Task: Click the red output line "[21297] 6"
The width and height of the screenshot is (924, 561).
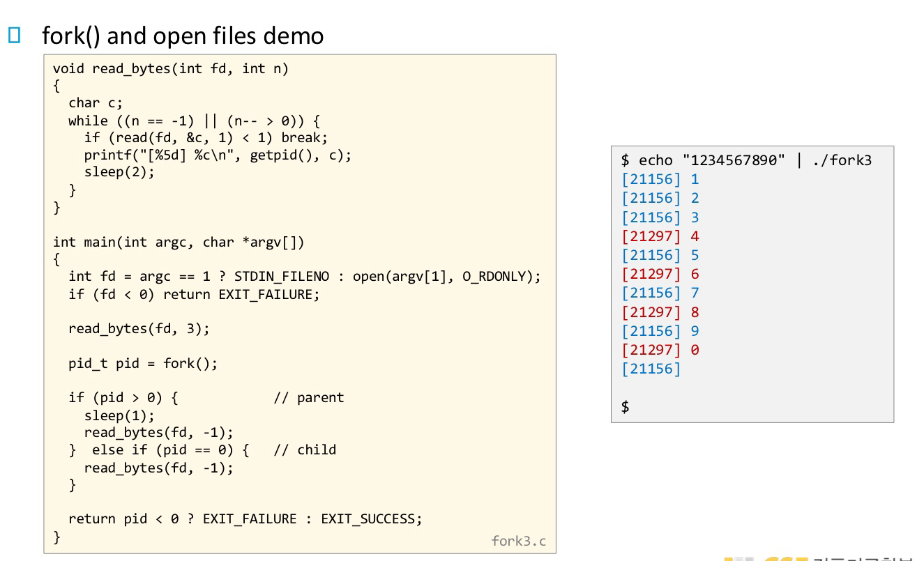Action: [x=660, y=274]
